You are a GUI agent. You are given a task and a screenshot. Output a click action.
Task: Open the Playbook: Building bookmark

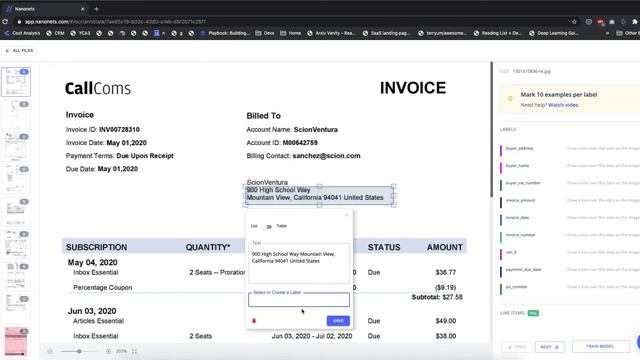[225, 33]
